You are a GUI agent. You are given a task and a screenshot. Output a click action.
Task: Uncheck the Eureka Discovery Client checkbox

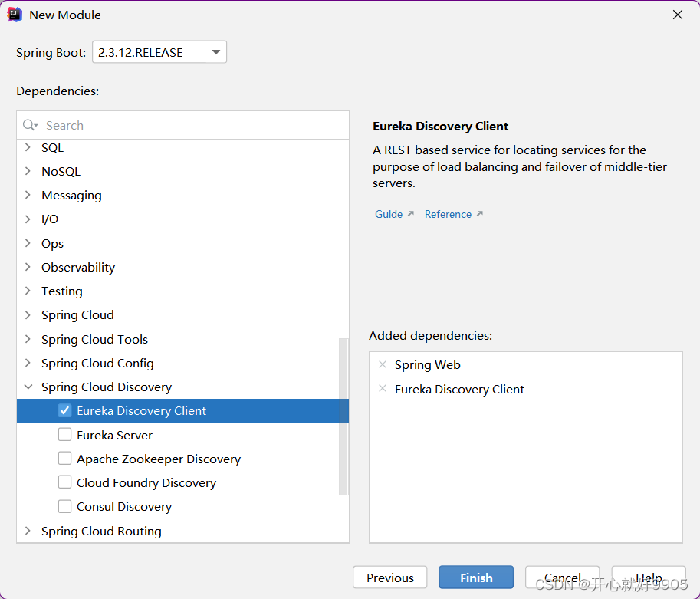pos(64,410)
